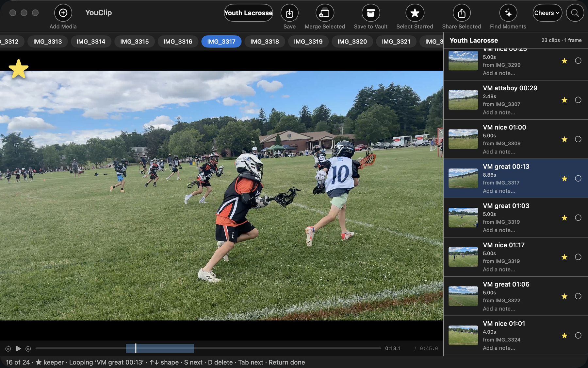Click the Add Media plus icon
Viewport: 588px width, 368px height.
point(63,13)
